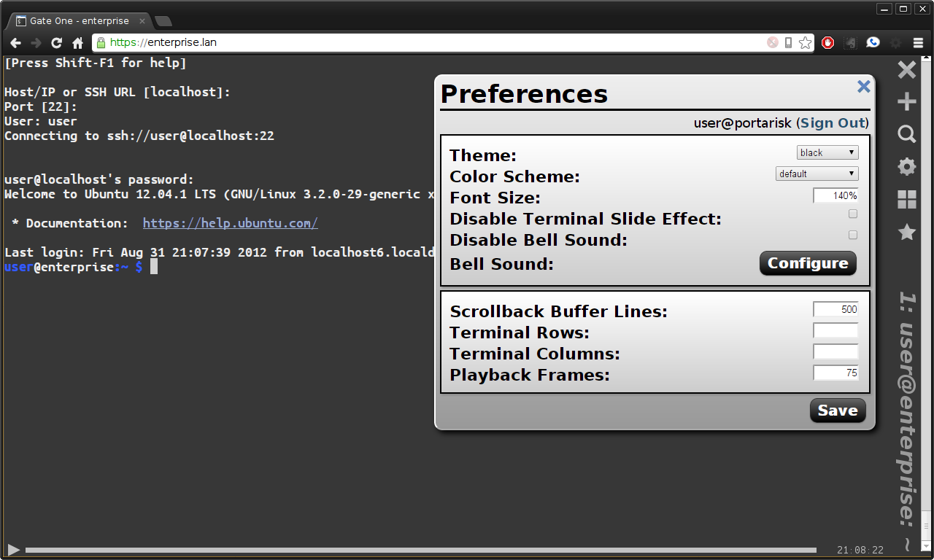Bookmark this page with the address bar star
934x560 pixels.
(805, 43)
